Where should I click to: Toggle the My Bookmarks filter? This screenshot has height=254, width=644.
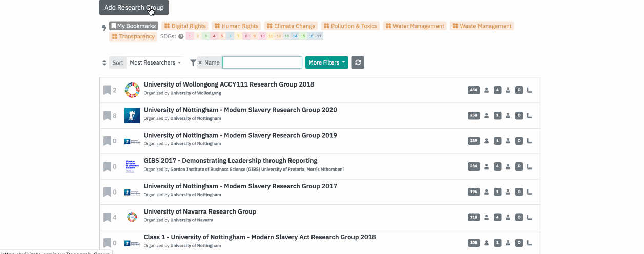click(134, 26)
